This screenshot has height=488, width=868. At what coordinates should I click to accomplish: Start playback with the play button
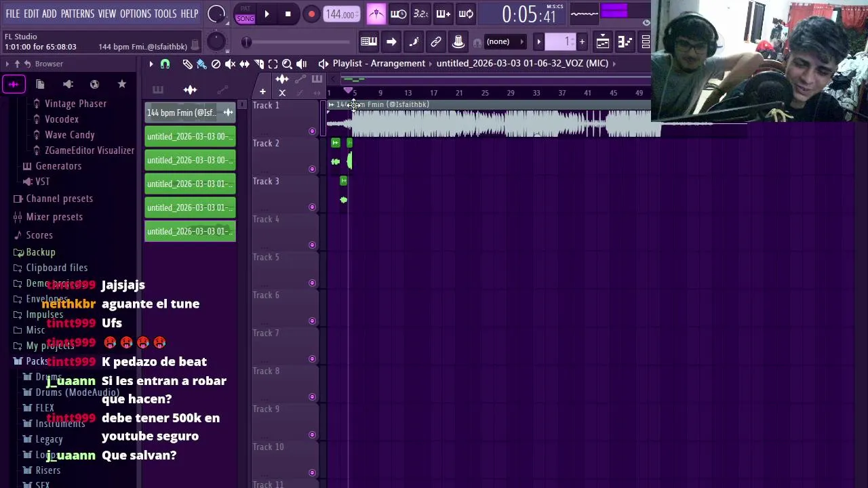267,14
